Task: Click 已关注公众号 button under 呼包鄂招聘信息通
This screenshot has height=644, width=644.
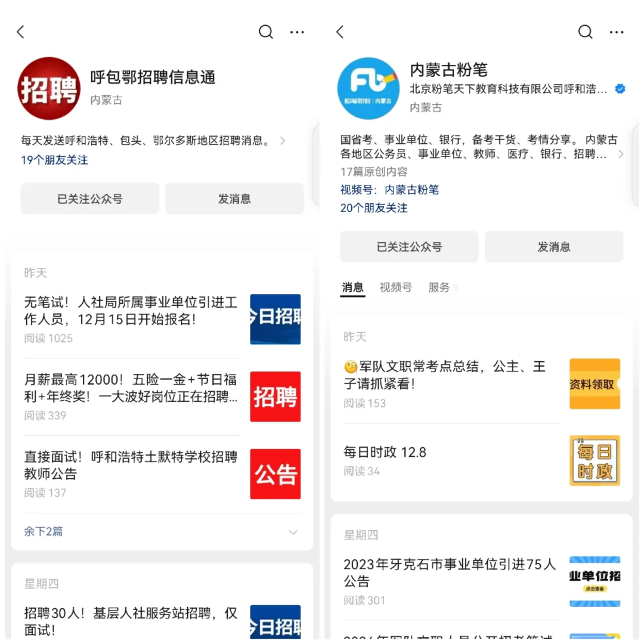Action: [90, 199]
